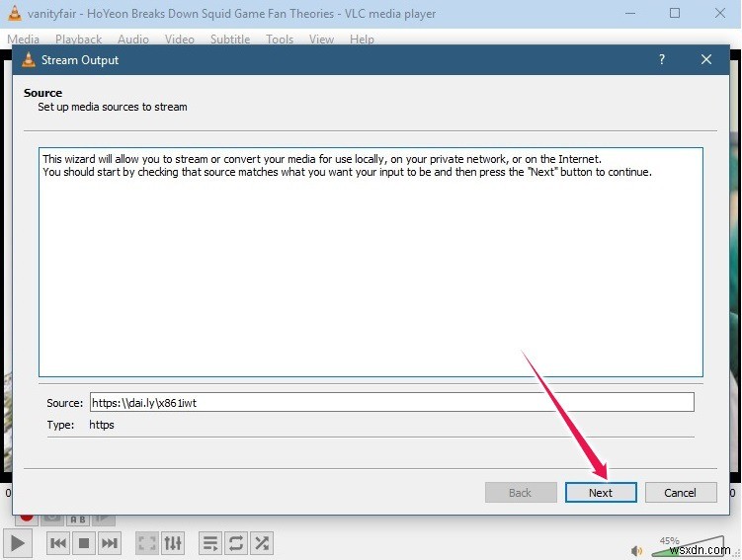Open the Subtitle menu

coord(230,39)
